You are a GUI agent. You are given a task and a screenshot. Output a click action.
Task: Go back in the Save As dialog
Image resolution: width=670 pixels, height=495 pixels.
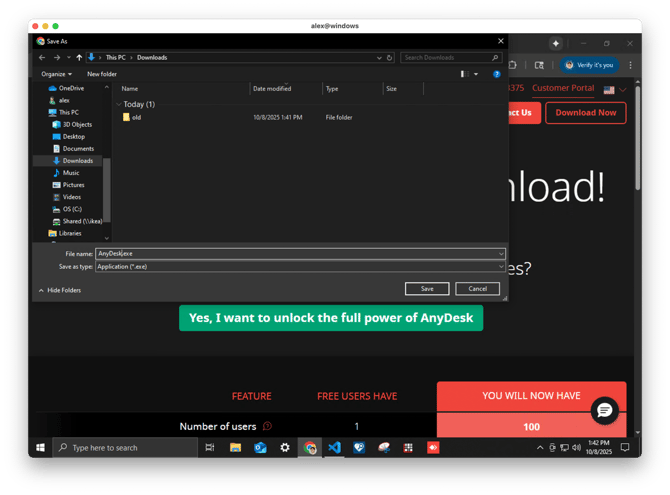click(42, 57)
